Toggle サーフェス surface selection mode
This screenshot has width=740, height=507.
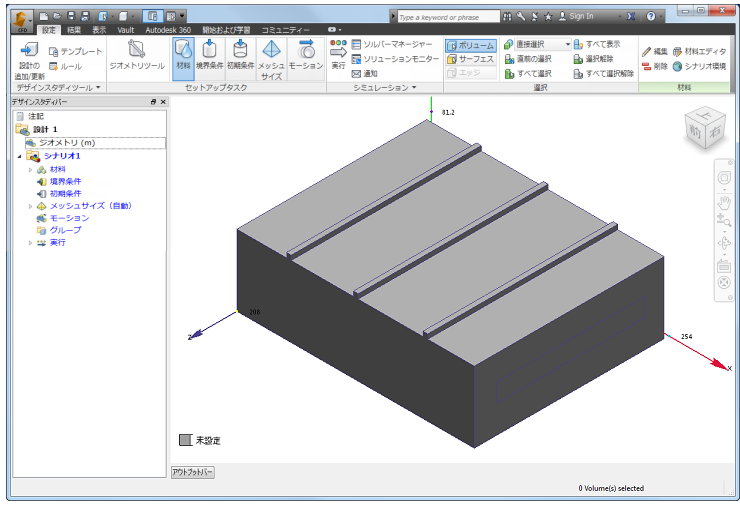pos(471,59)
